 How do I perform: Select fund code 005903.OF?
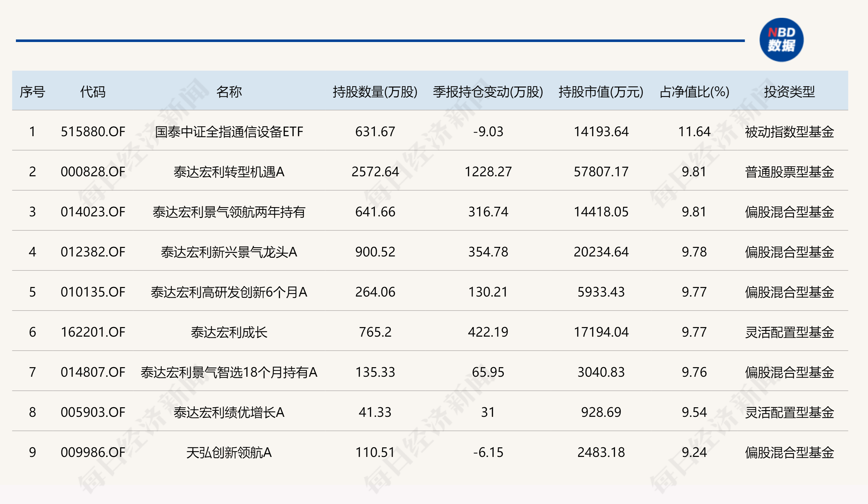pos(93,412)
